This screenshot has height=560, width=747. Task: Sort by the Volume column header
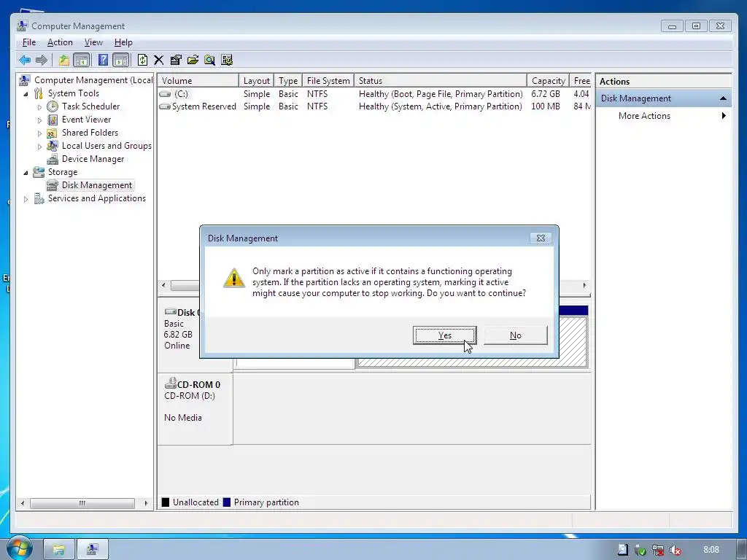pos(198,80)
